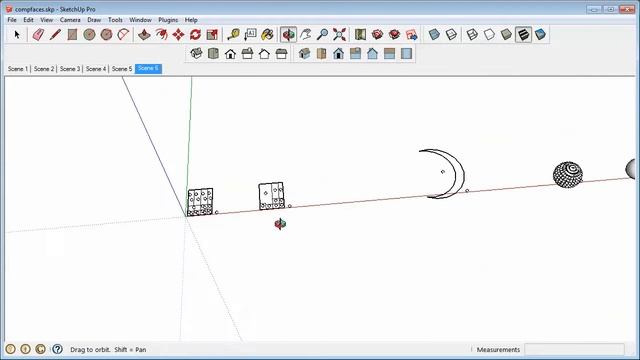Click the box group at the axes origin
Screen dimensions: 640x360
(x=200, y=202)
